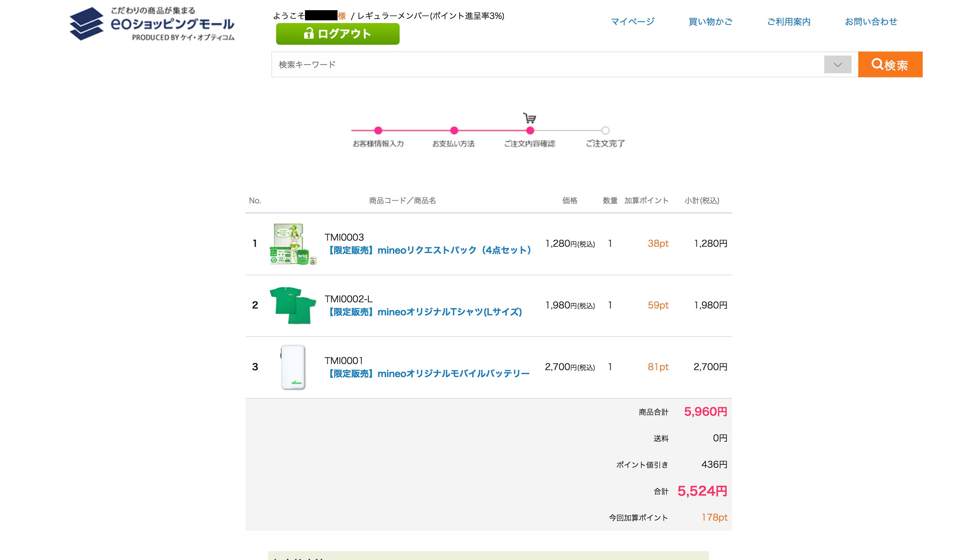Open お問い合わせ contact link
The image size is (977, 560).
[870, 22]
